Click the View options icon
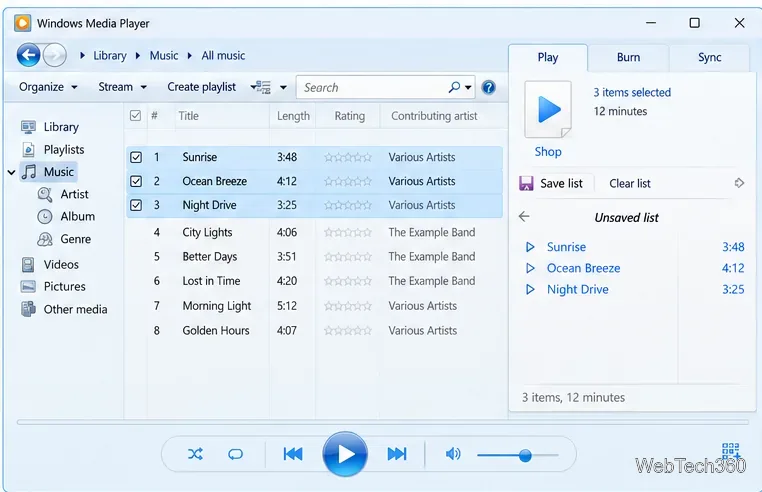This screenshot has height=492, width=762. pos(261,88)
